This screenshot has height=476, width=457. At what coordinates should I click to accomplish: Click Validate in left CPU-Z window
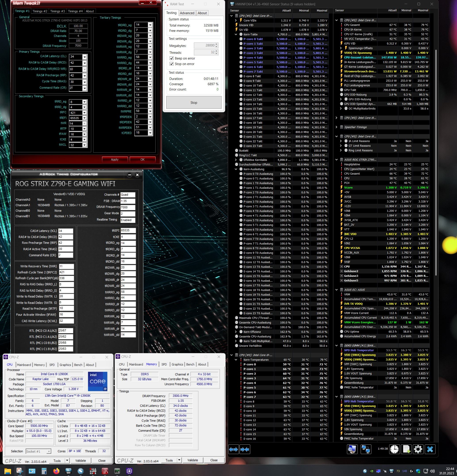(x=80, y=461)
